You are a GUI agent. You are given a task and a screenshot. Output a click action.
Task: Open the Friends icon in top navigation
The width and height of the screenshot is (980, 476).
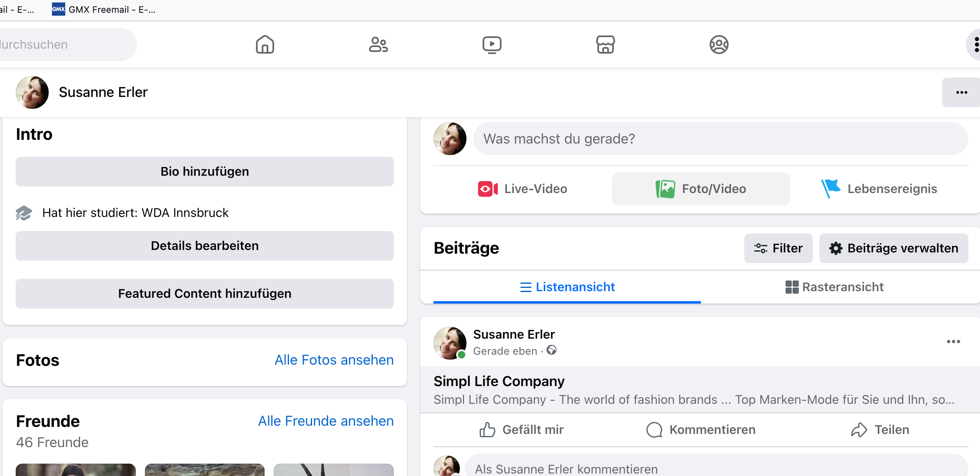378,45
